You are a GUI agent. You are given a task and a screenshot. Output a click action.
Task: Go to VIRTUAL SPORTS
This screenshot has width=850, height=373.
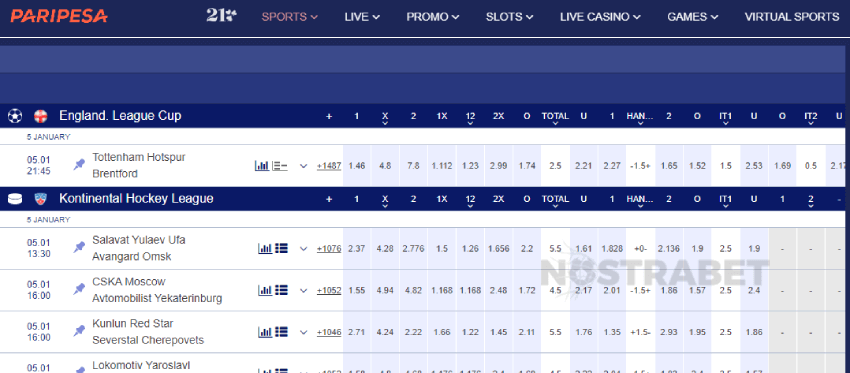pos(791,17)
